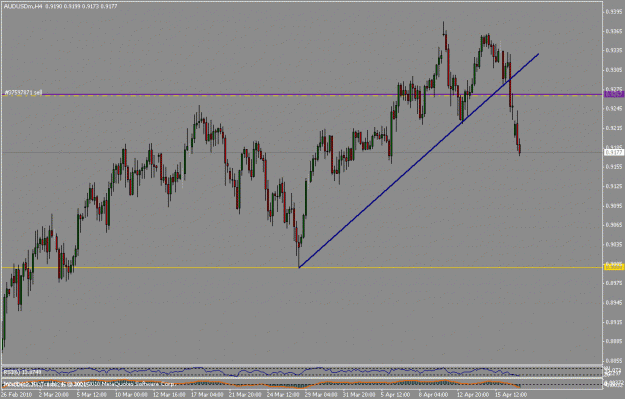Click the 31 Mar 20:00 time axis label

pos(359,395)
